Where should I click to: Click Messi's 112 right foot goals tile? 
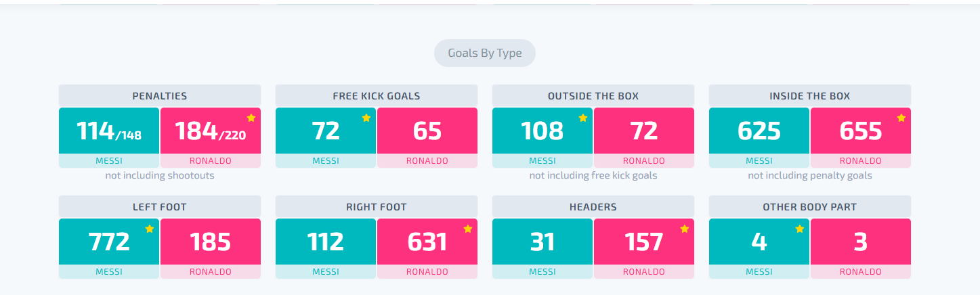[326, 242]
